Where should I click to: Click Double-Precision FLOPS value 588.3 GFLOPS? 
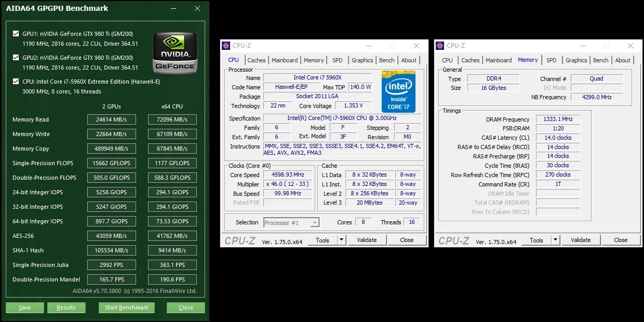point(172,178)
